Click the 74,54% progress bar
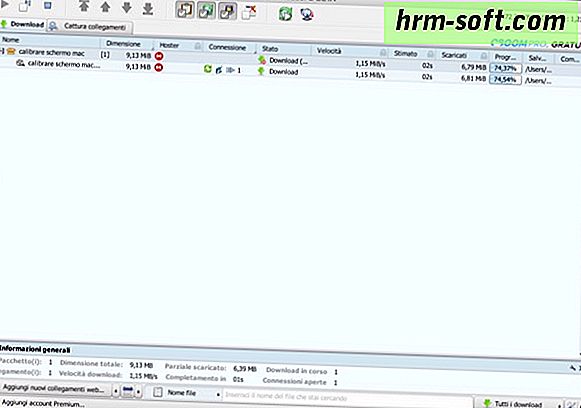581x408 pixels. [x=505, y=80]
